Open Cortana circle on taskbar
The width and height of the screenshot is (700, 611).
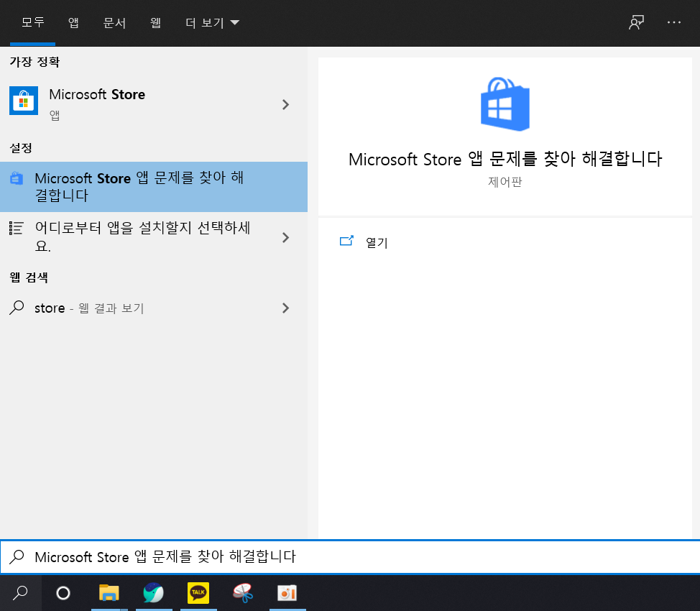point(63,593)
